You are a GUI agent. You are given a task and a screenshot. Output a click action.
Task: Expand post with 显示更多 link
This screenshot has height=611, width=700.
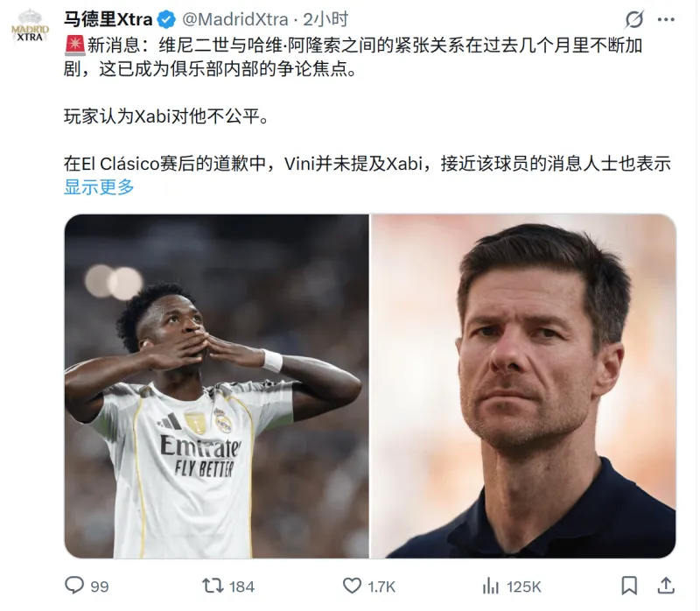point(99,186)
